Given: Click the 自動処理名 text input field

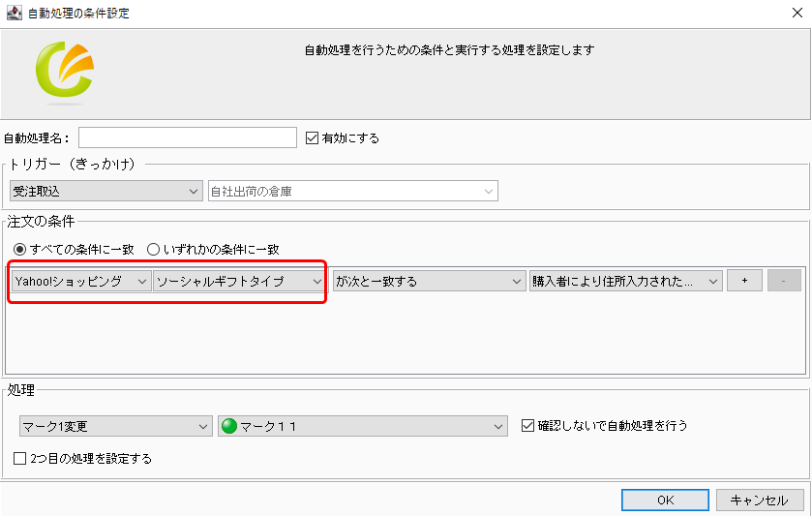Looking at the screenshot, I should pyautogui.click(x=188, y=137).
